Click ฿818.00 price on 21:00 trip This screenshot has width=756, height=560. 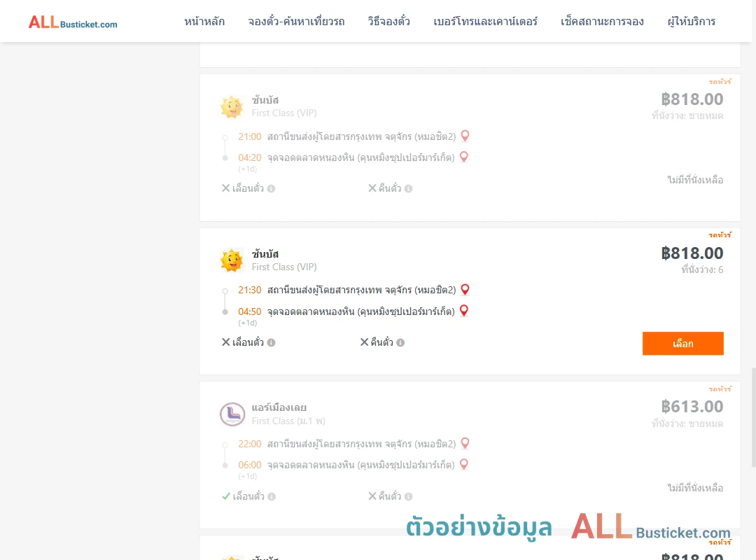click(692, 99)
